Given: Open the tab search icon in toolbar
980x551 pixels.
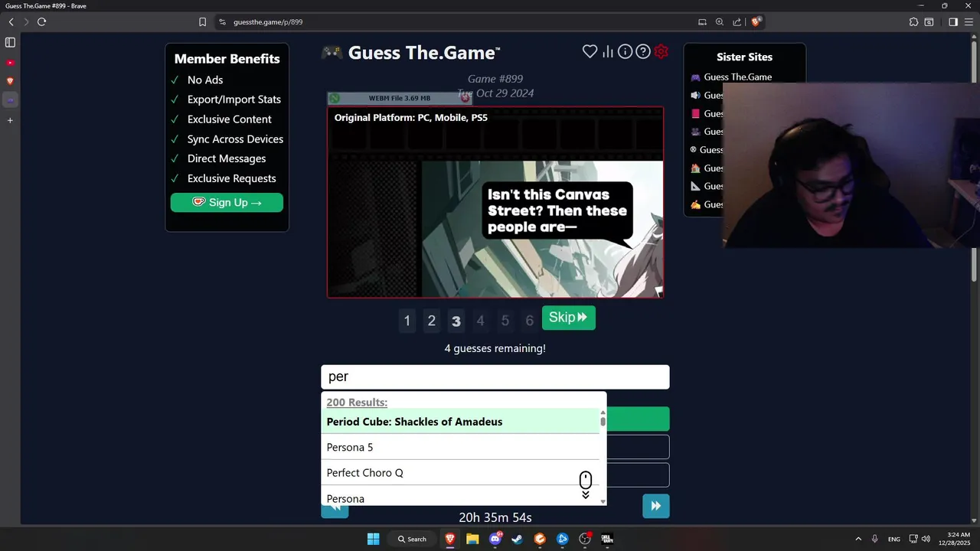Looking at the screenshot, I should pos(929,22).
